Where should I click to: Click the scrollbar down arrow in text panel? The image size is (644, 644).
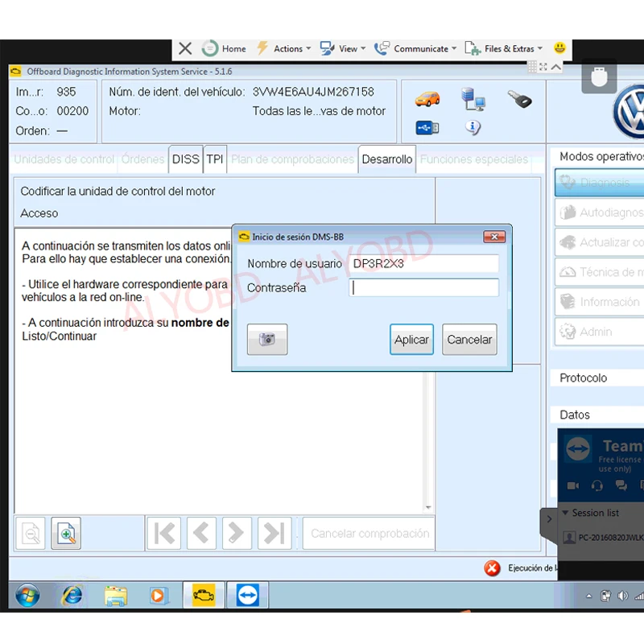click(428, 508)
